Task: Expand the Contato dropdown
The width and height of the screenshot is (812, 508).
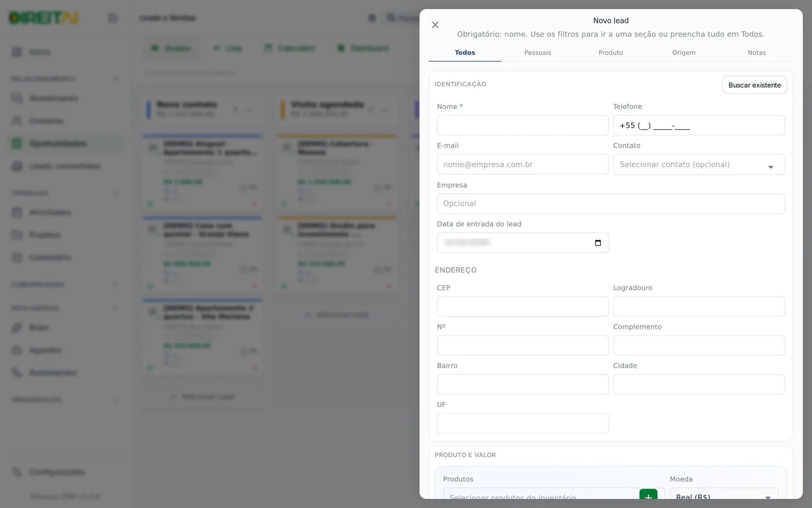Action: tap(699, 164)
